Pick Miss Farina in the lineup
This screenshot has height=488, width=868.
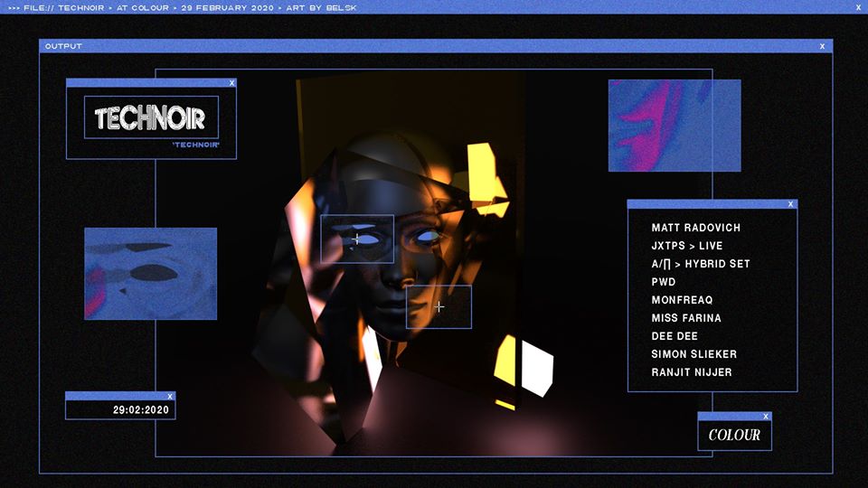686,318
